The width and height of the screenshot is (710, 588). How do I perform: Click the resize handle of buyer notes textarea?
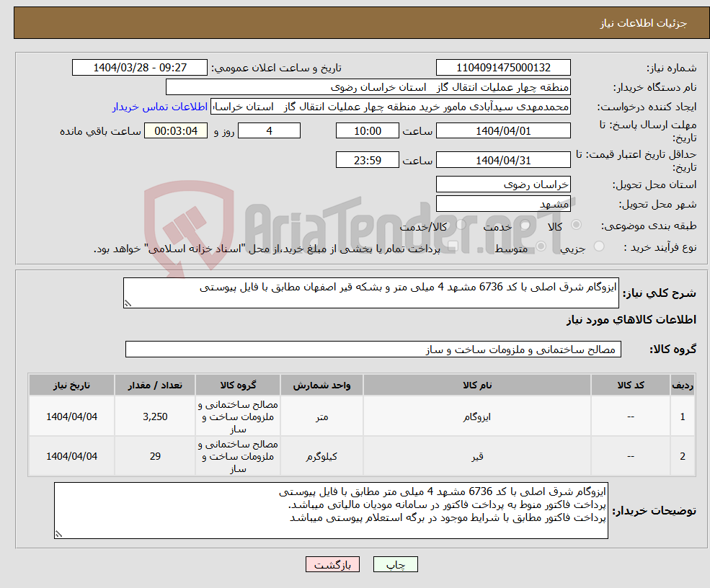click(58, 534)
